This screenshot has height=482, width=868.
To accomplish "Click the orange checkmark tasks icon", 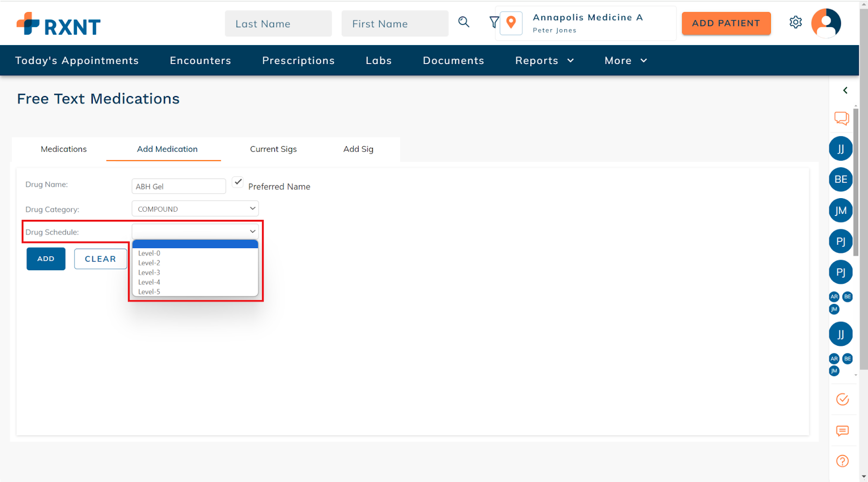I will [842, 399].
